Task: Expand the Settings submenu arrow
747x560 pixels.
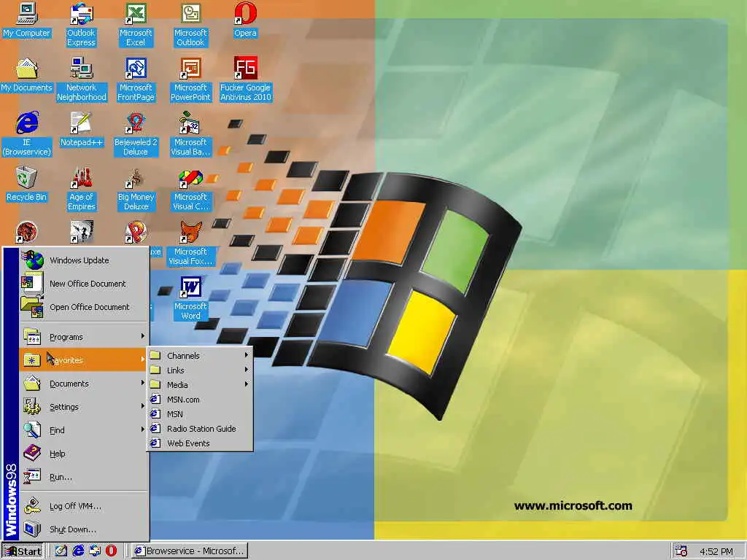Action: 142,406
